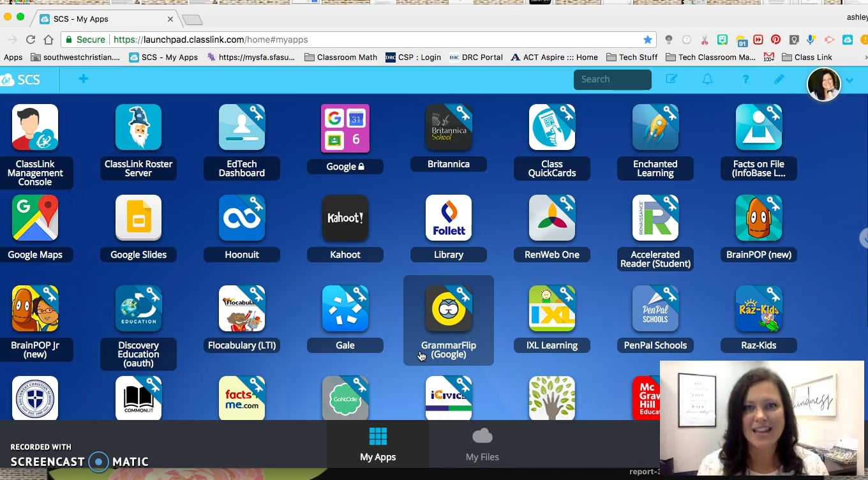The image size is (868, 480).
Task: Open the Hoonuit app
Action: (x=242, y=218)
